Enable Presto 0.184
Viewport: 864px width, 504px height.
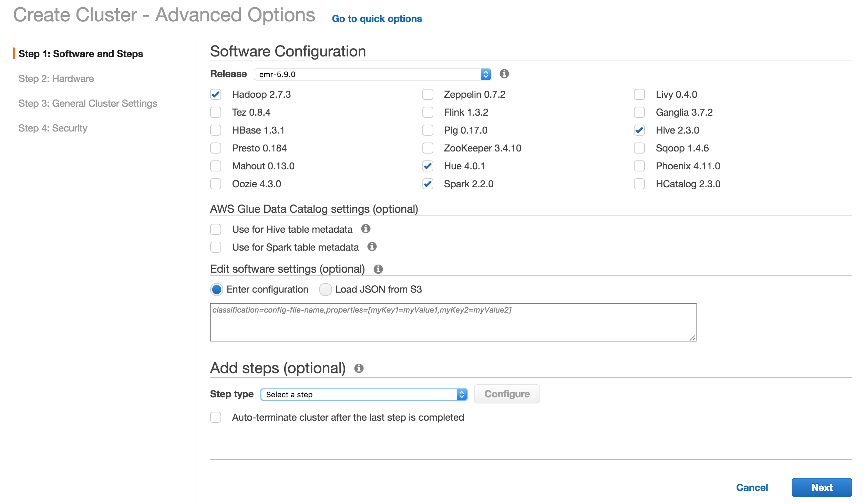coord(216,148)
